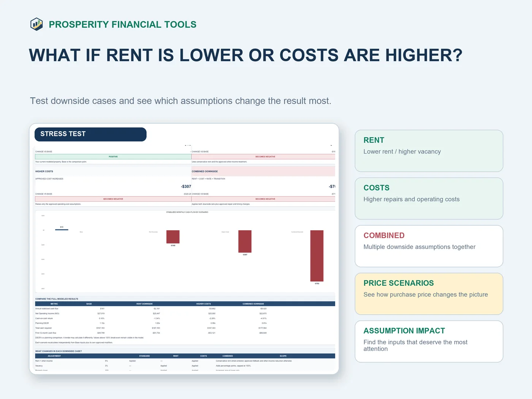Viewport: 532px width, 399px height.
Task: Click the -$8,420 combined cash flow value
Action: (263, 309)
